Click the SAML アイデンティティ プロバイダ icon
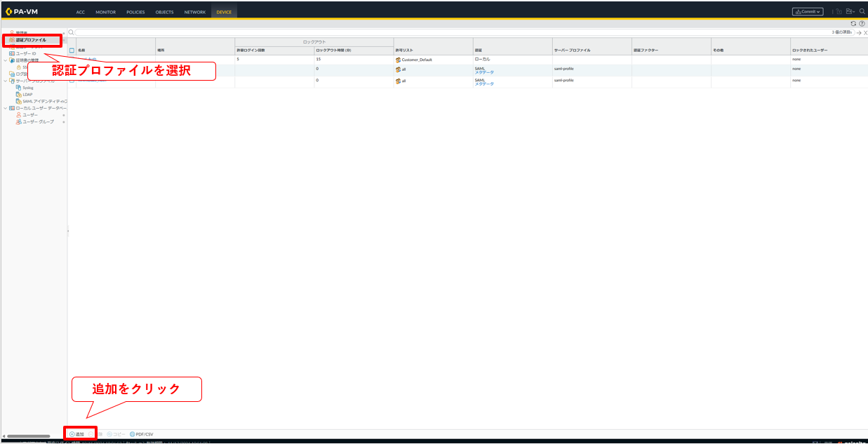Screen dimensions: 868x444 point(19,101)
